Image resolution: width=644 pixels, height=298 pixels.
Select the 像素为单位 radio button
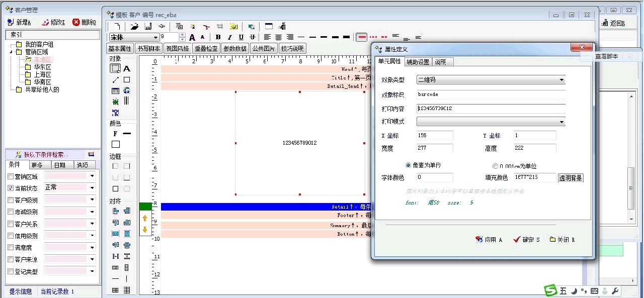pos(408,165)
